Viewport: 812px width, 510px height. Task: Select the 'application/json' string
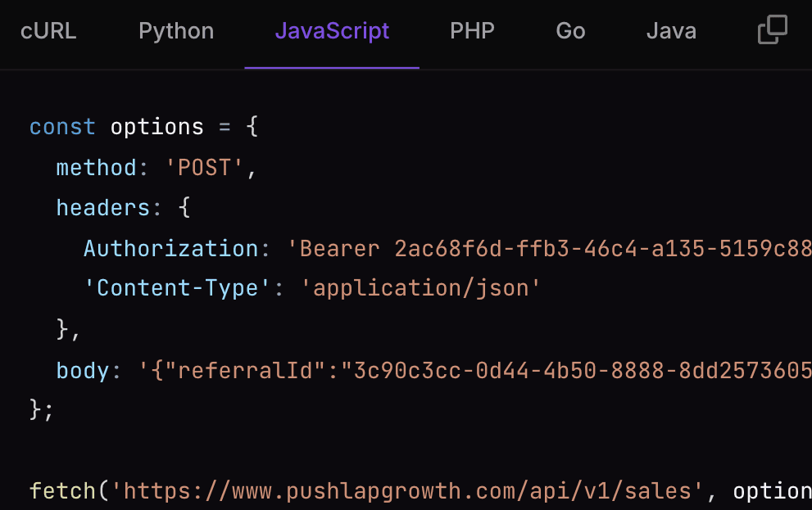(424, 288)
